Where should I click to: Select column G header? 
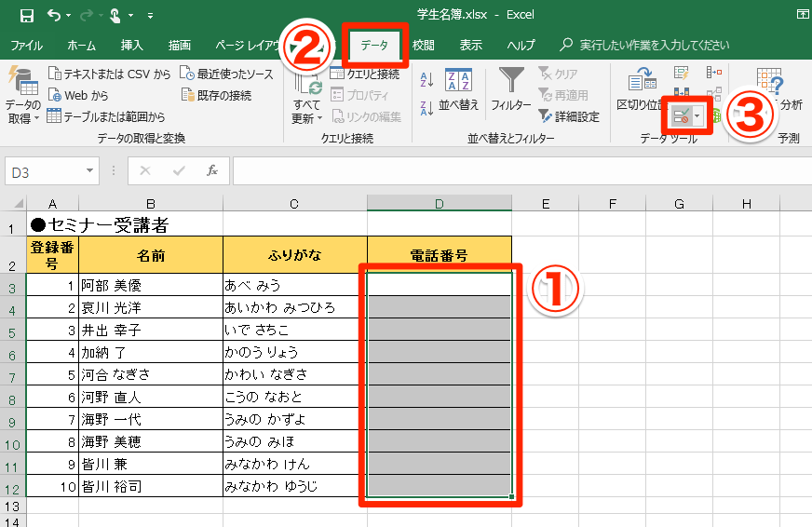[x=679, y=204]
